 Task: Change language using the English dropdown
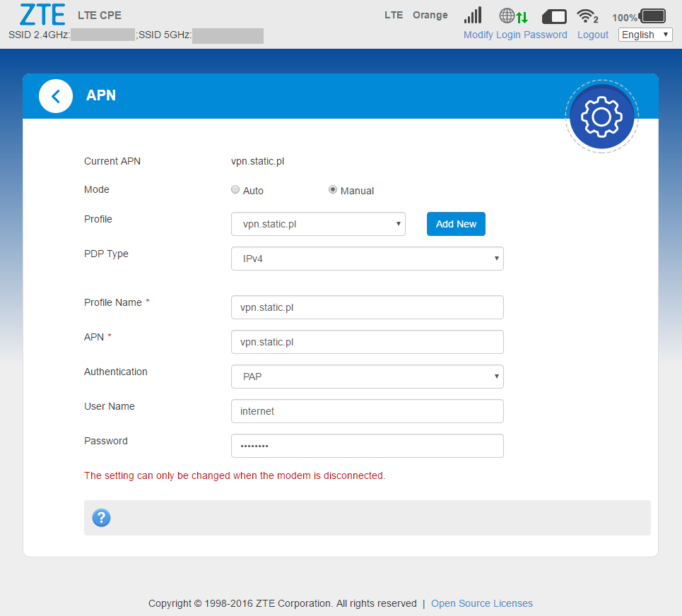645,35
